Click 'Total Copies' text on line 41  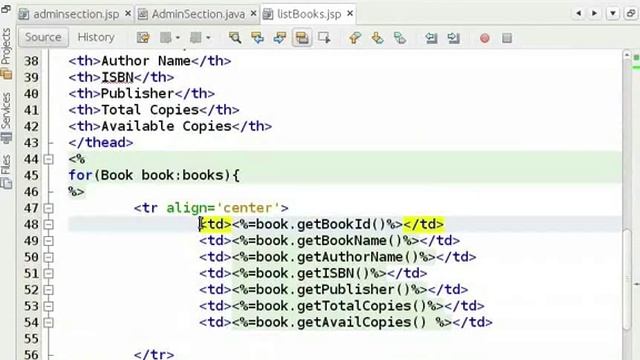point(150,110)
